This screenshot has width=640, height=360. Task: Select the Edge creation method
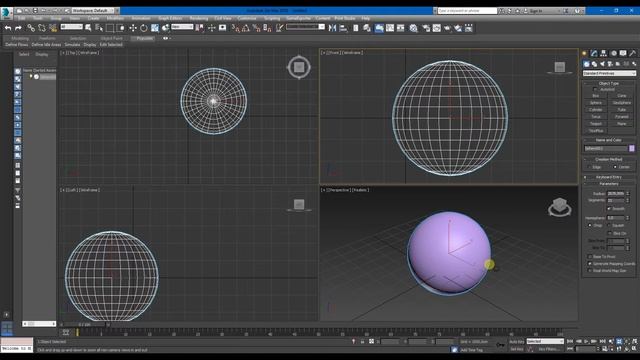tap(589, 167)
